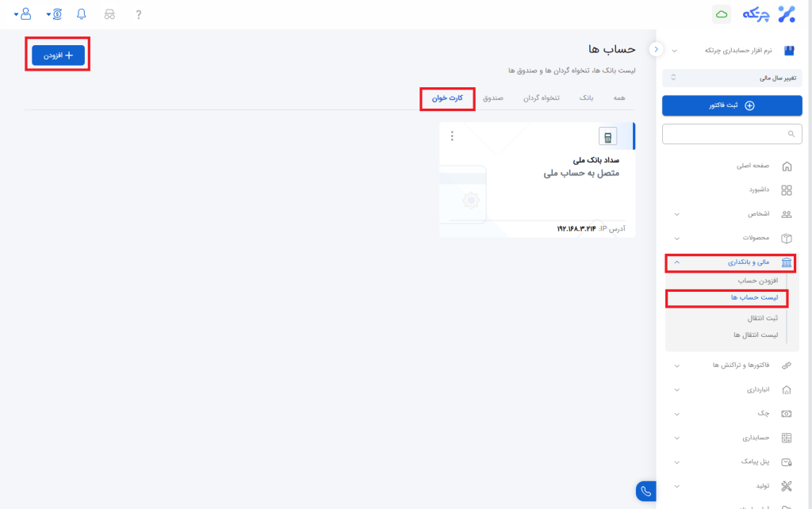Image resolution: width=812 pixels, height=509 pixels.
Task: Collapse the sidebar with the arrow button
Action: point(656,49)
